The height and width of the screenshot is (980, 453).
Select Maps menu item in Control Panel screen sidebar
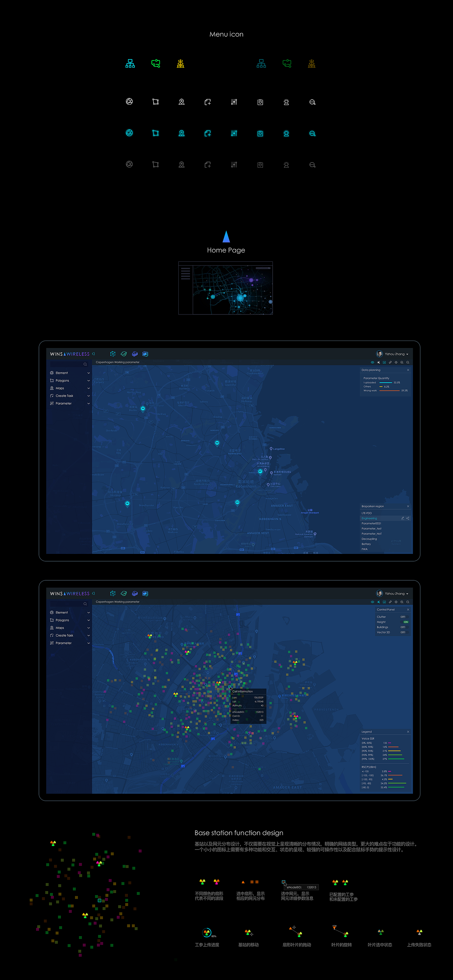tap(60, 628)
